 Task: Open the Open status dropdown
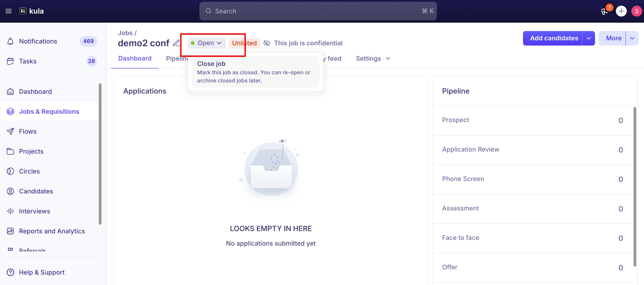point(206,43)
